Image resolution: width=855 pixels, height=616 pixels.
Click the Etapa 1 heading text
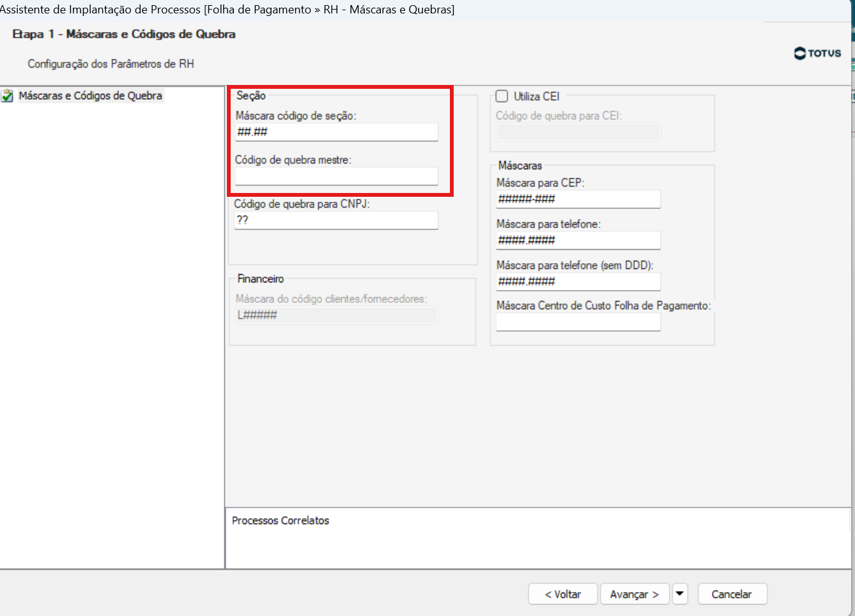(124, 34)
